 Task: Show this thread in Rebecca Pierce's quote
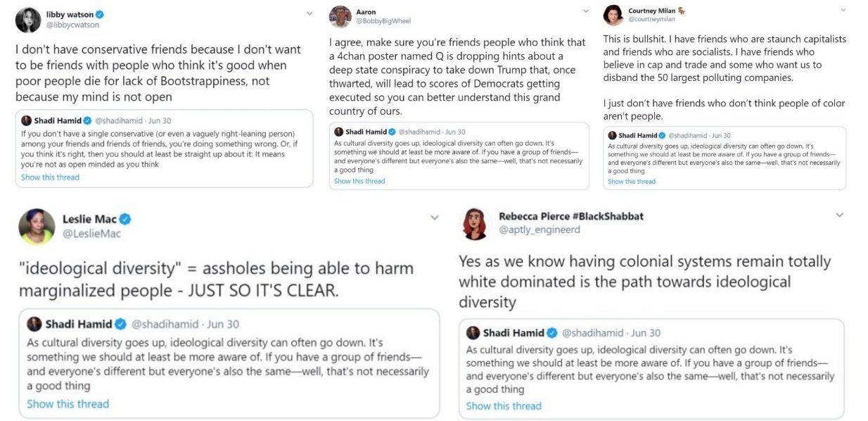click(504, 406)
